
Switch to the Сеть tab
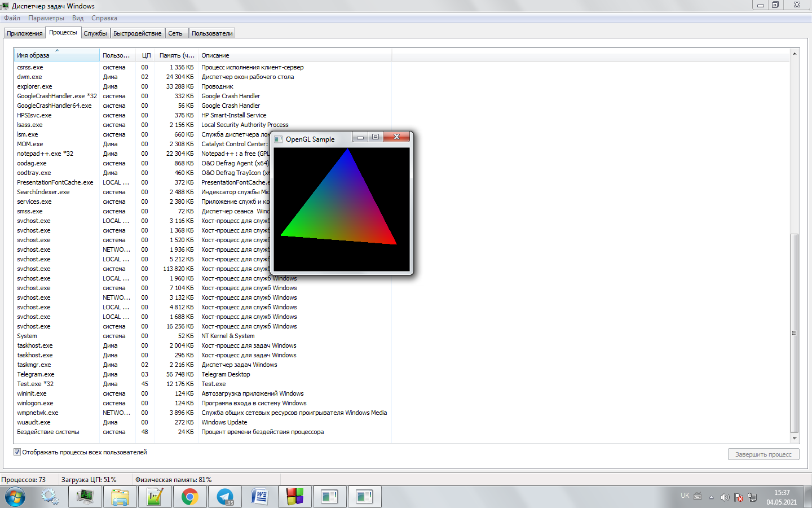(x=175, y=33)
